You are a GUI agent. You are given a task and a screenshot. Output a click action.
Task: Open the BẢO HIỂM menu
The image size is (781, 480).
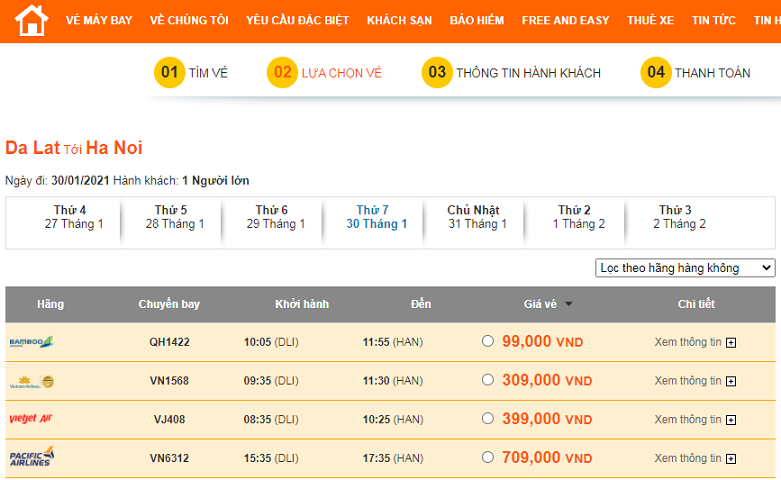point(477,20)
